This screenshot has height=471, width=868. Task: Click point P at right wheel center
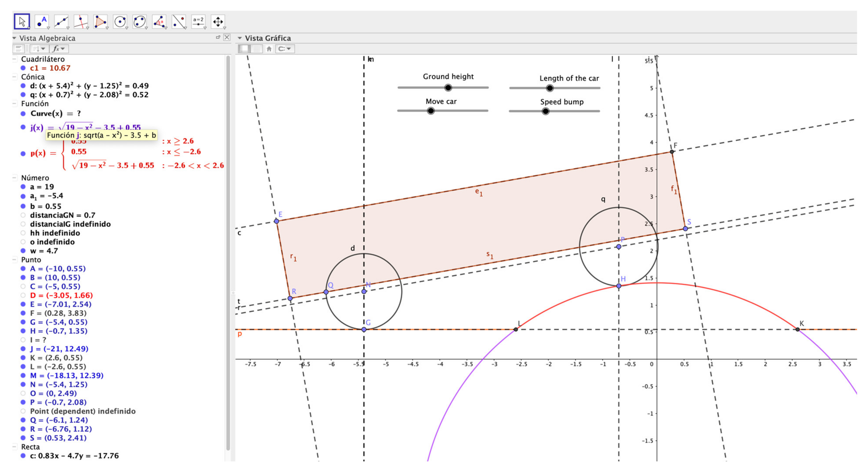point(619,247)
